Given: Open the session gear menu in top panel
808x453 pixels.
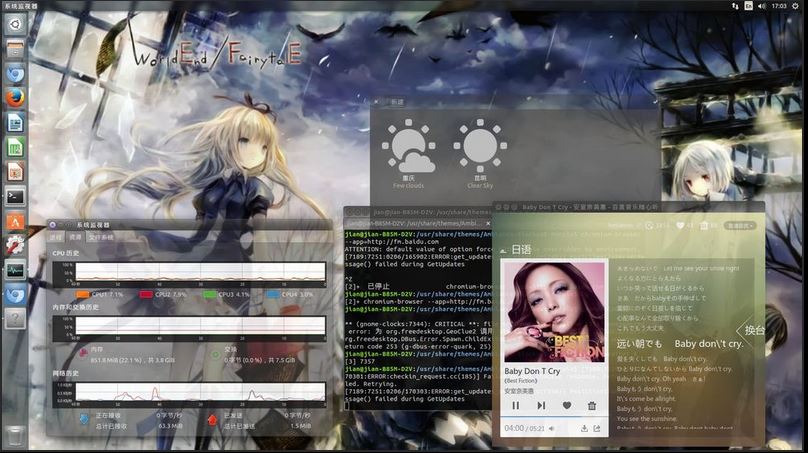Looking at the screenshot, I should [795, 6].
